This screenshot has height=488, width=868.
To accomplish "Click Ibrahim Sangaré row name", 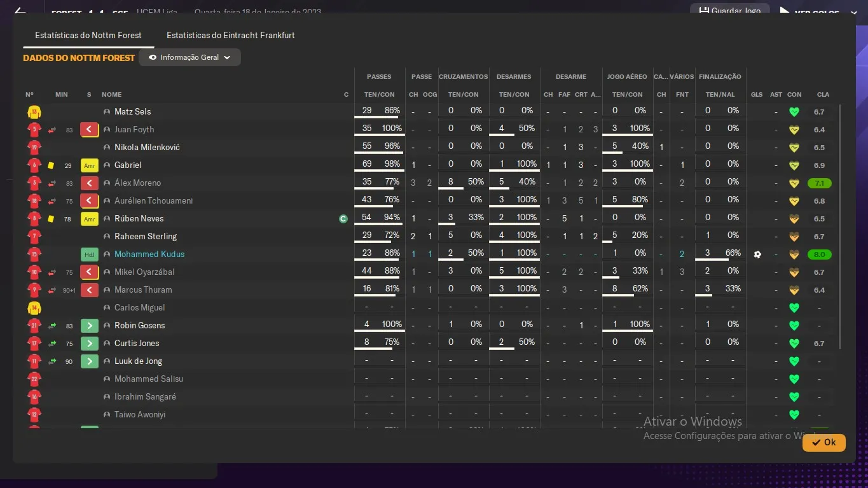I will (x=145, y=397).
